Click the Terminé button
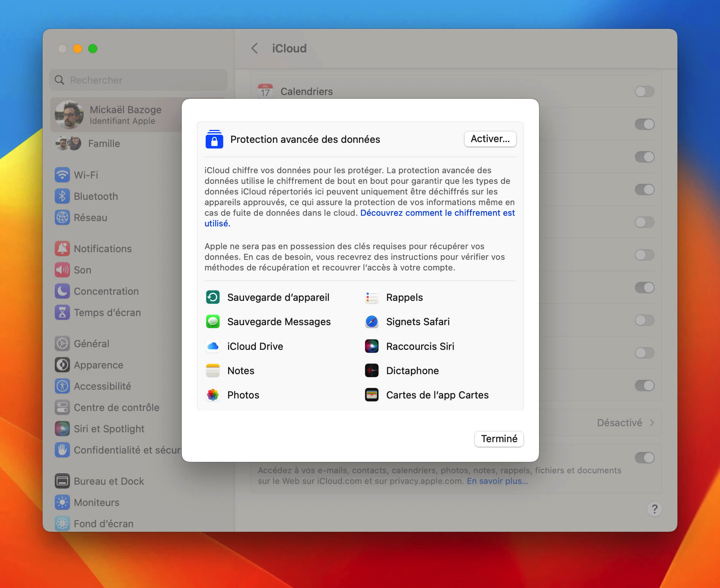This screenshot has height=588, width=720. coord(499,439)
